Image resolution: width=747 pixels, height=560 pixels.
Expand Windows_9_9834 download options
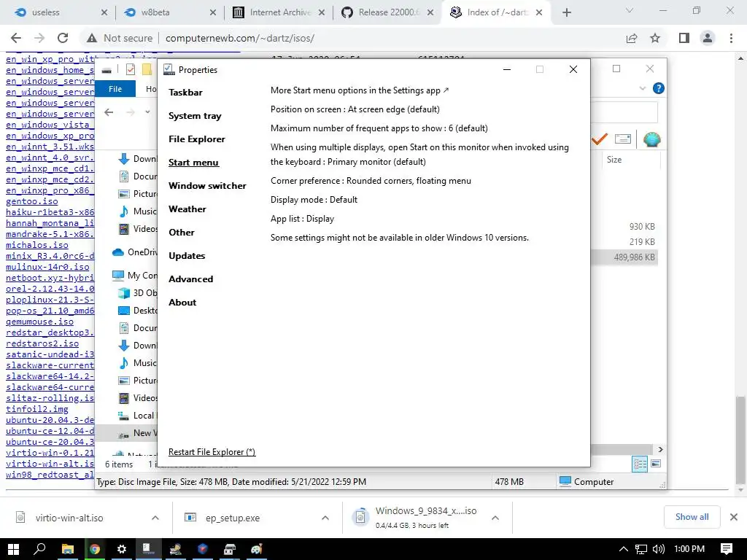tap(495, 518)
